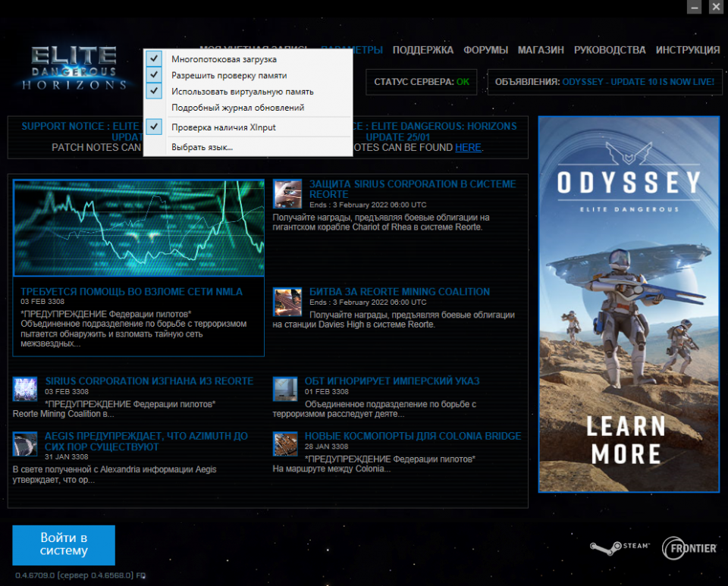Click the Frontier logo icon
The image size is (728, 586).
(x=689, y=548)
